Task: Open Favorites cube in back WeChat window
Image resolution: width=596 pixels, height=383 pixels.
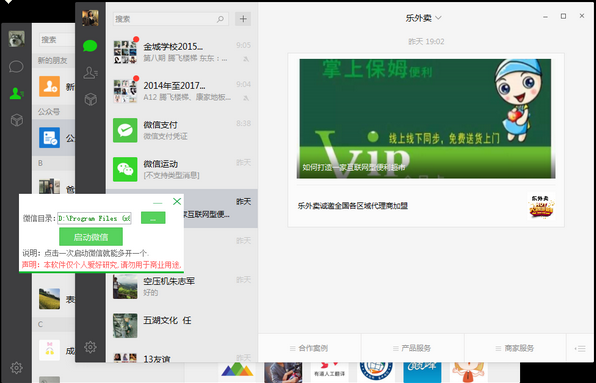Action: coord(16,120)
